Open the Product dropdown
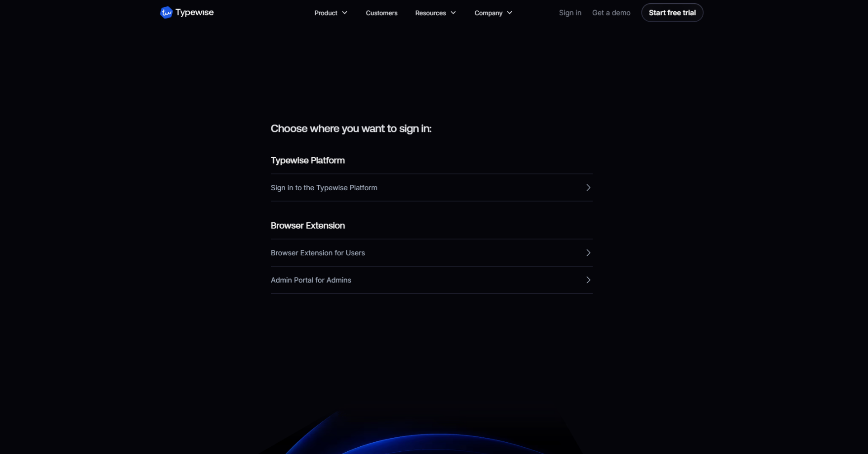 click(330, 13)
